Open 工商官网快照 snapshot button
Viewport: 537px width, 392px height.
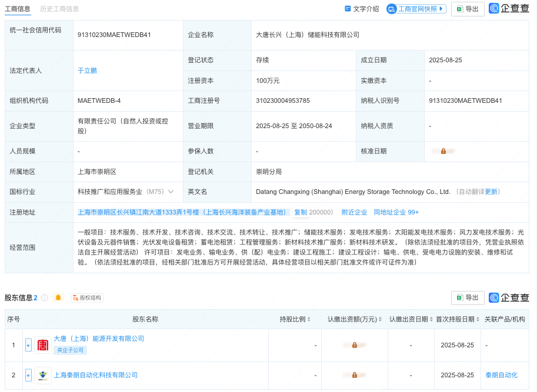coord(416,9)
